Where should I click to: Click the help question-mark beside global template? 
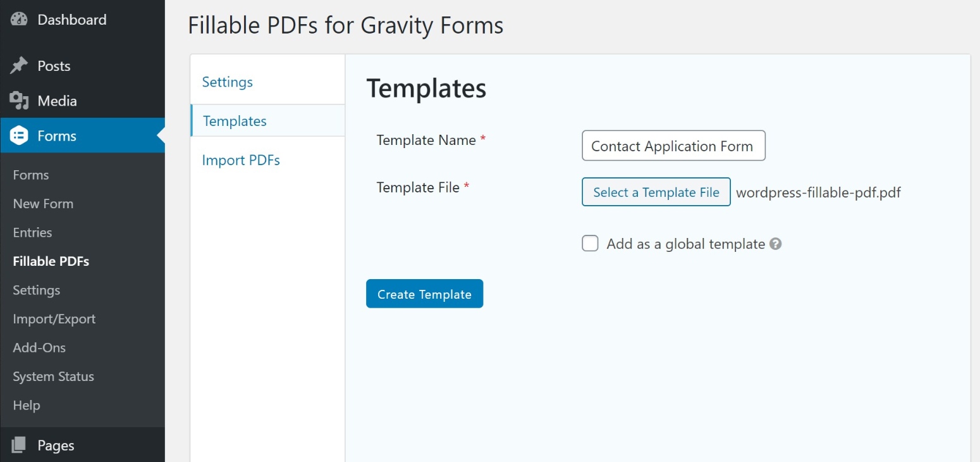[x=776, y=243]
